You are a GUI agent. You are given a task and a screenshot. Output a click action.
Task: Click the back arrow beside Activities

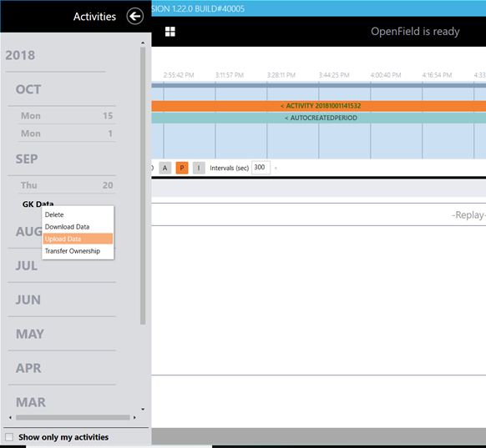coord(134,16)
